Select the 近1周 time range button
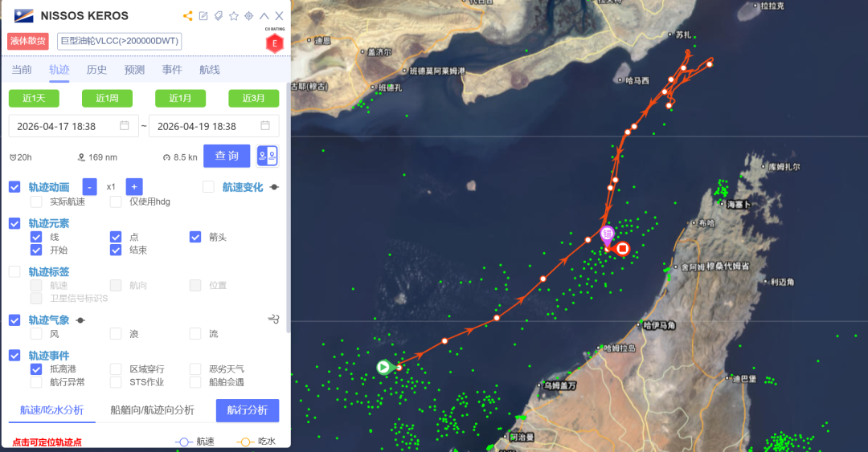 108,98
